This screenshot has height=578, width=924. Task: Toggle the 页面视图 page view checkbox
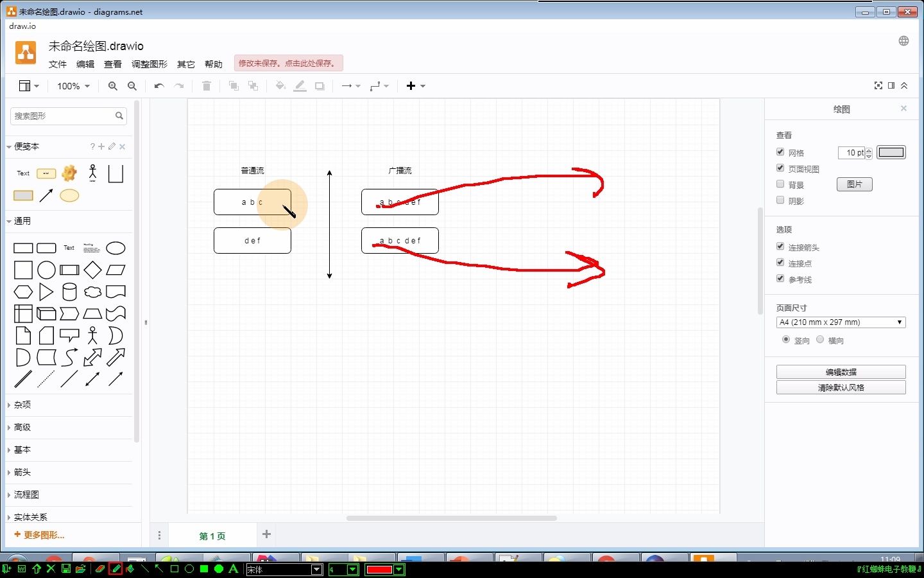[780, 168]
